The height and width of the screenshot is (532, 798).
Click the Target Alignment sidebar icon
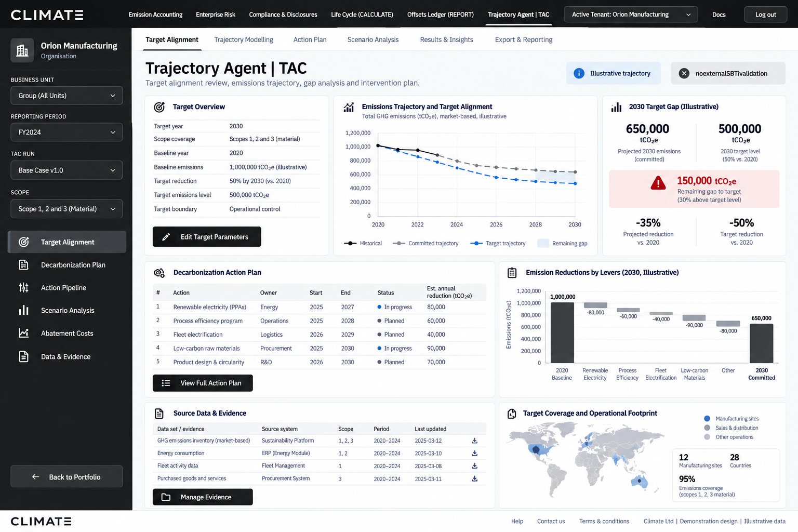tap(23, 242)
